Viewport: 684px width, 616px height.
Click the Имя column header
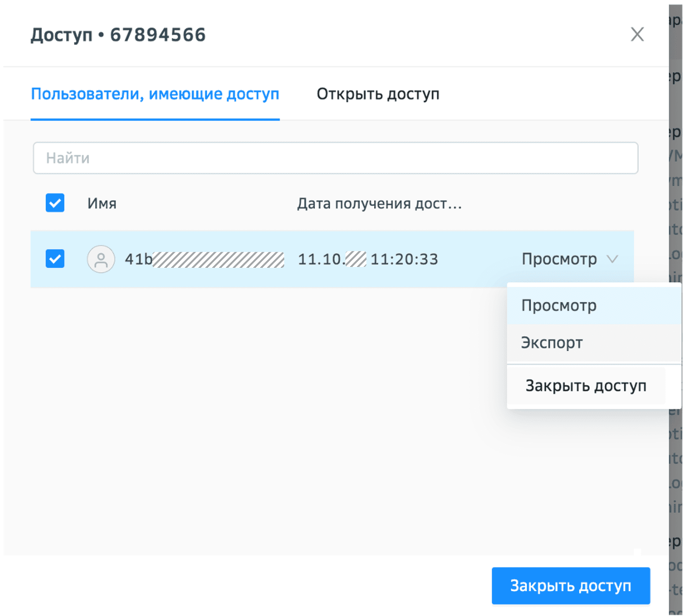click(x=102, y=203)
